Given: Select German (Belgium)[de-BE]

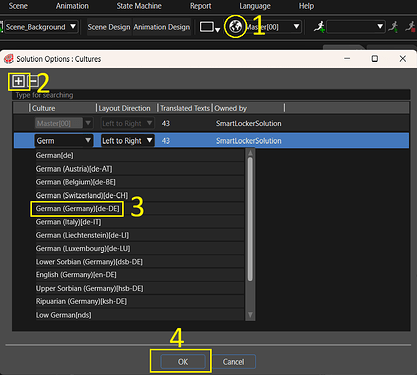Looking at the screenshot, I should coord(140,182).
